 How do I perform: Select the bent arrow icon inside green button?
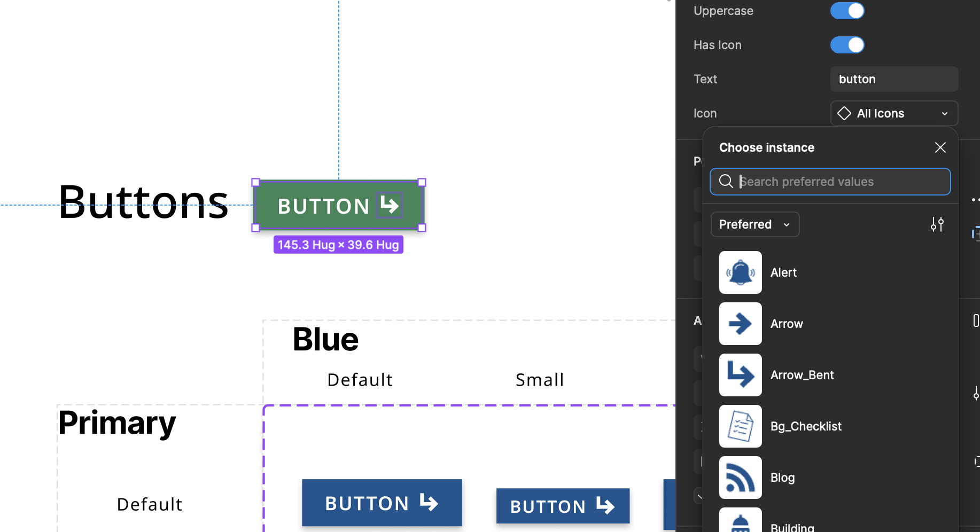(x=389, y=205)
